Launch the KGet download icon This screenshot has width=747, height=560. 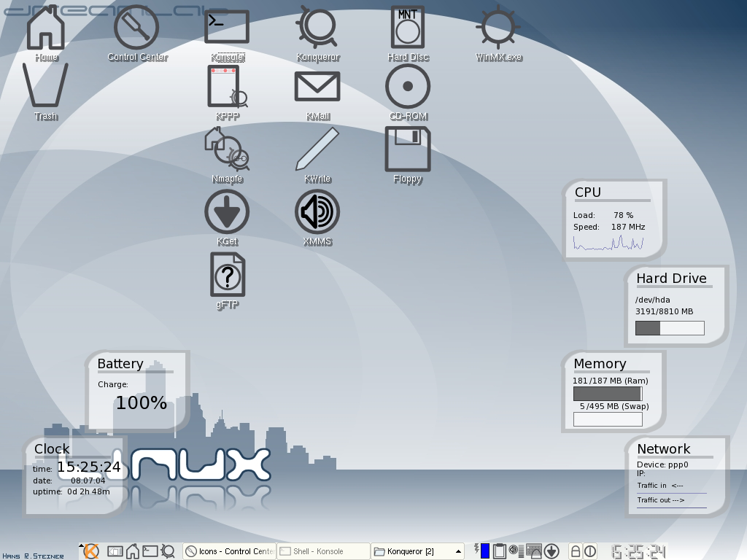coord(228,217)
